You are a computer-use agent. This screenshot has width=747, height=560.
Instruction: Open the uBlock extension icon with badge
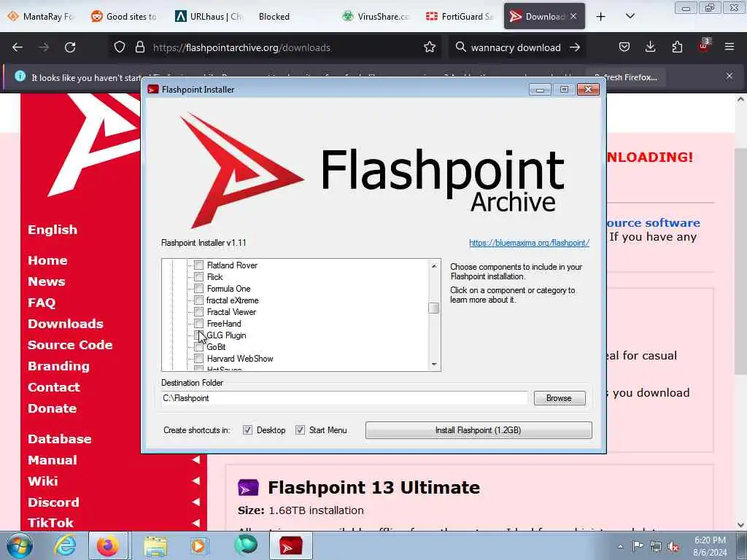[704, 46]
